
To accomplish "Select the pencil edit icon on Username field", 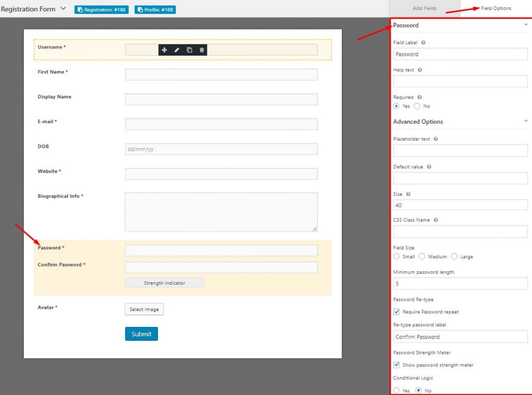I will pos(177,50).
